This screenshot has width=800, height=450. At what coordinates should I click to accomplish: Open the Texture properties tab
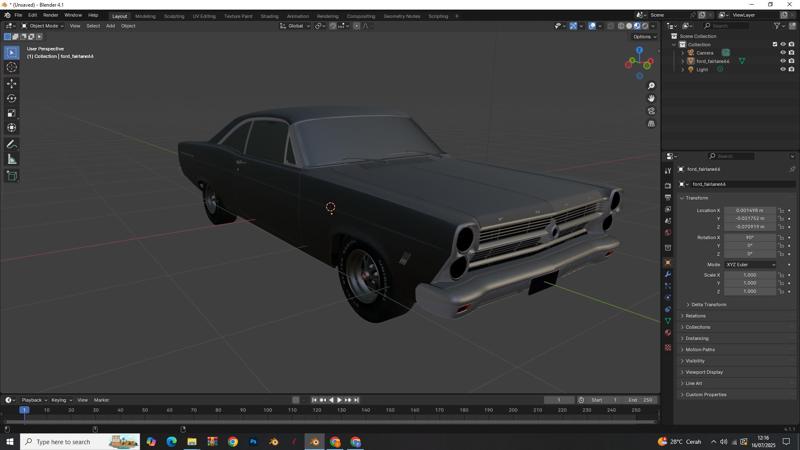(668, 347)
